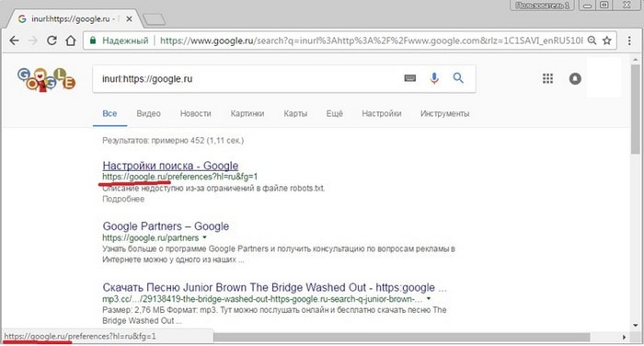Viewport: 644px width, 346px height.
Task: Open the Google Partners – Google link
Action: [166, 226]
